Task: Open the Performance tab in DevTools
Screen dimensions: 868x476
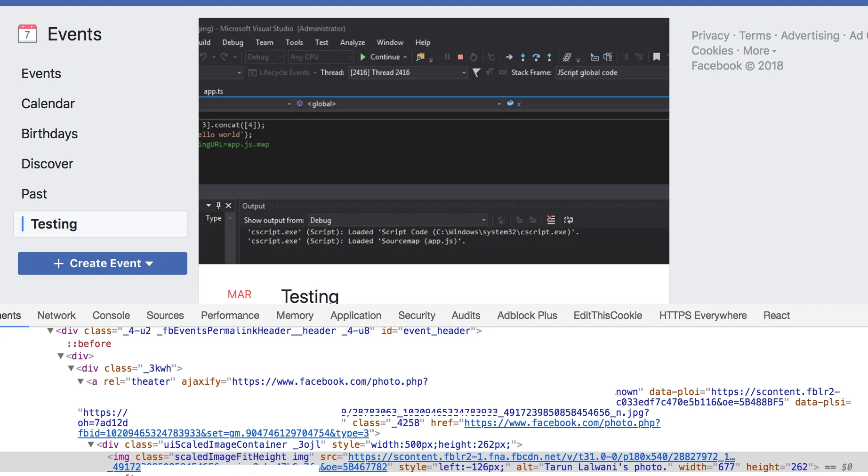Action: point(230,316)
